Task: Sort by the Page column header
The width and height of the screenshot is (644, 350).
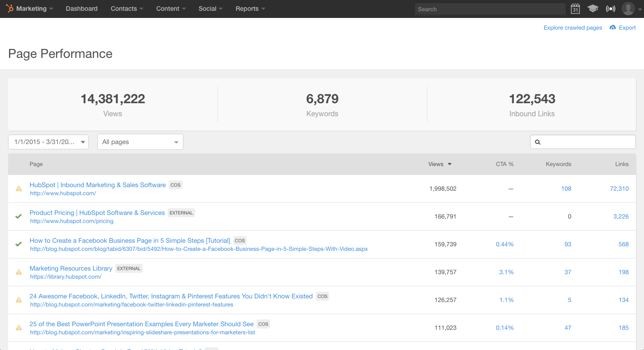Action: coord(36,164)
